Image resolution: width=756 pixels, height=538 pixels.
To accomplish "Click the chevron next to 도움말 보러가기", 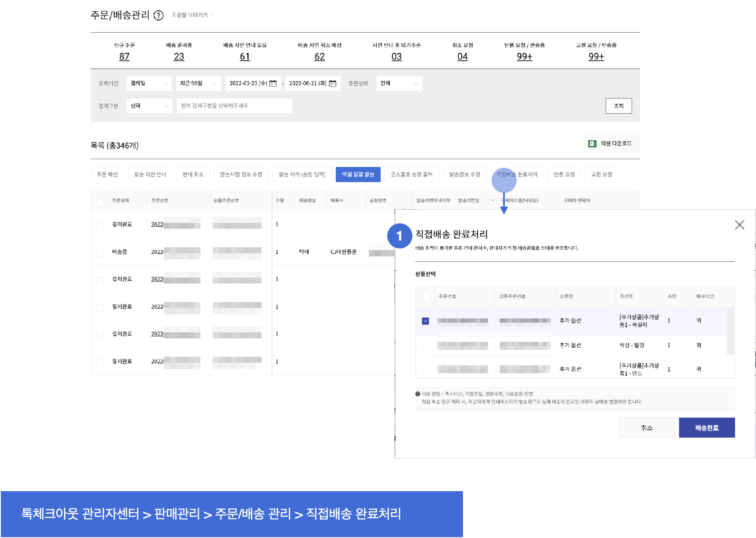I will coord(212,15).
